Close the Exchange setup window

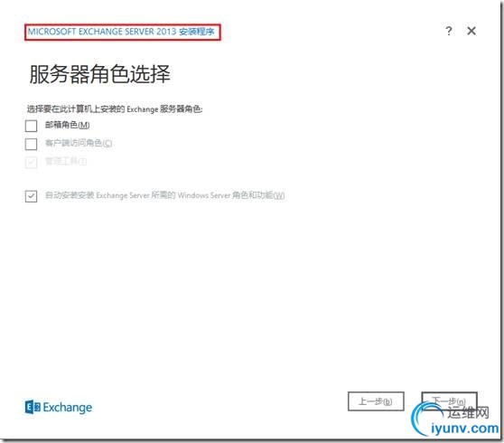[471, 31]
